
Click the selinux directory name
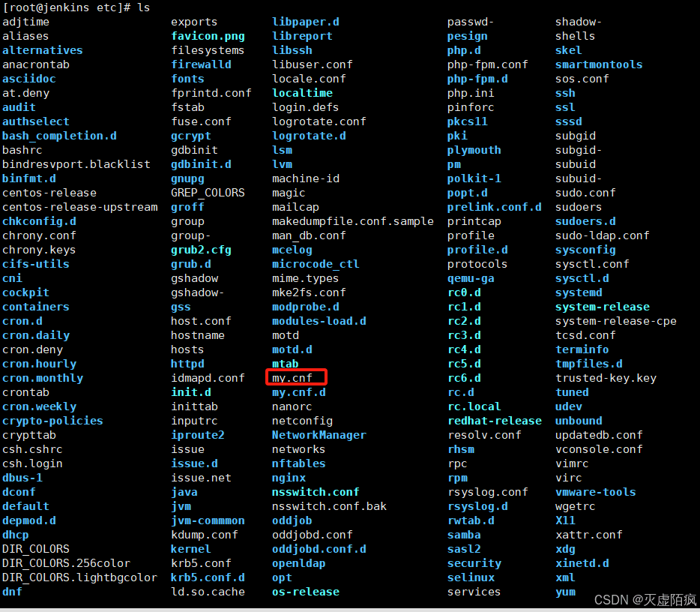tap(471, 577)
